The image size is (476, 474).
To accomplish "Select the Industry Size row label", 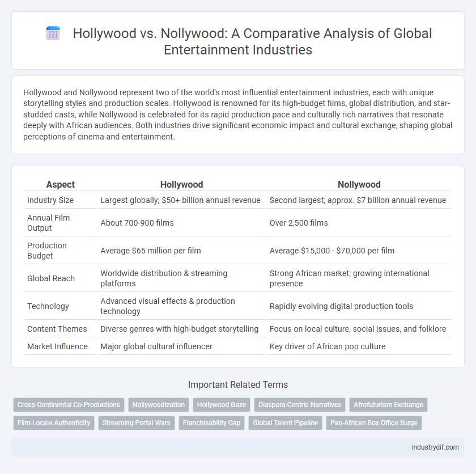I will coord(50,200).
